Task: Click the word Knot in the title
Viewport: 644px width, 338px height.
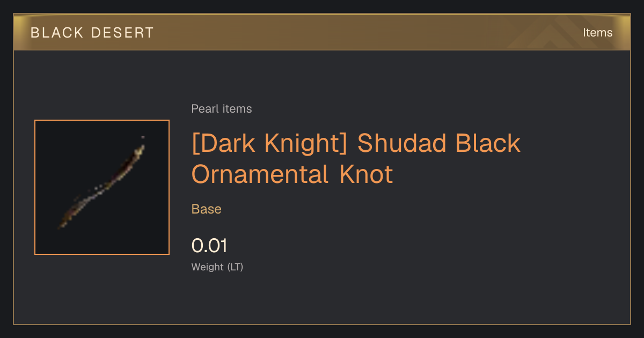Action: coord(367,174)
